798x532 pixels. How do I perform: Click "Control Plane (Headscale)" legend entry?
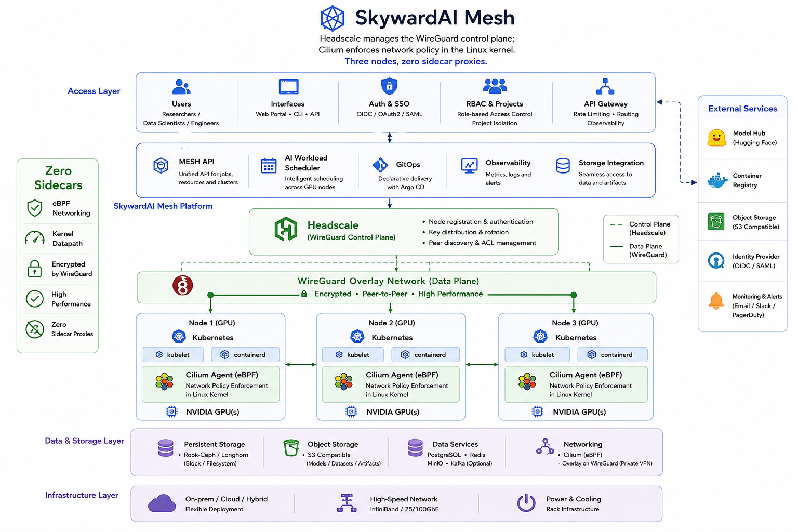(x=641, y=228)
